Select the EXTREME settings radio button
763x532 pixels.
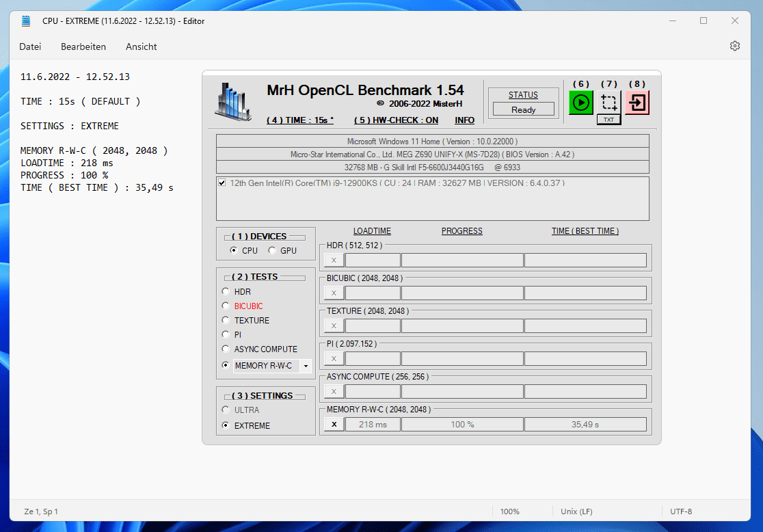pyautogui.click(x=226, y=425)
